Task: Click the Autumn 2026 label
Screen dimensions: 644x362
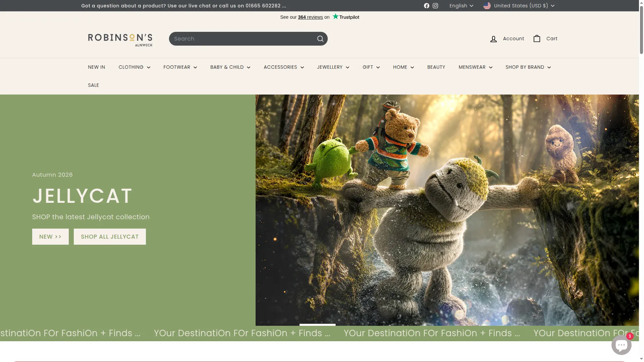Action: (52, 175)
